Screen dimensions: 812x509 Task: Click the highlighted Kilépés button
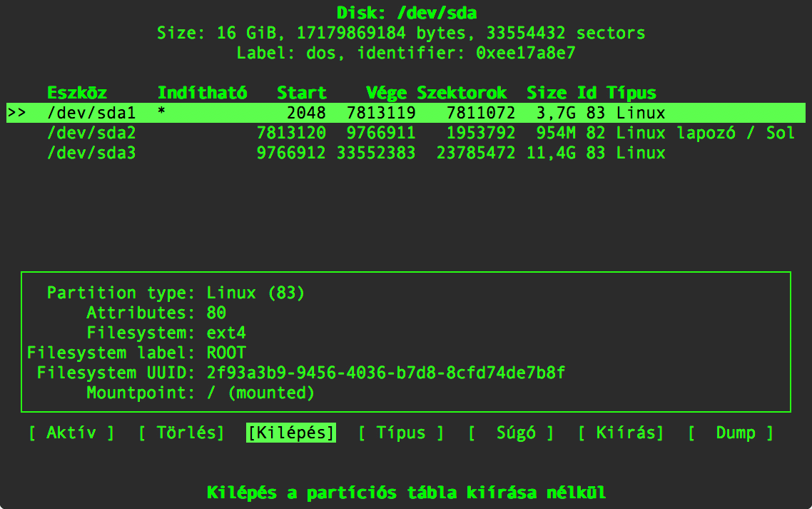pos(291,433)
